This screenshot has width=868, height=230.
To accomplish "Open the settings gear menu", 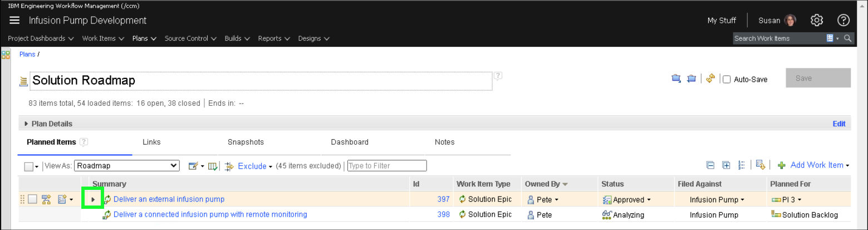I will (816, 21).
